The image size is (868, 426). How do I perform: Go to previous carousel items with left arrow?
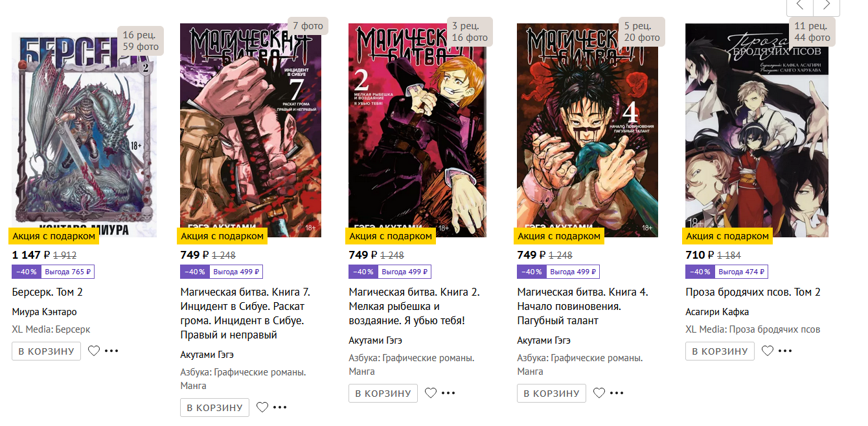click(x=800, y=5)
